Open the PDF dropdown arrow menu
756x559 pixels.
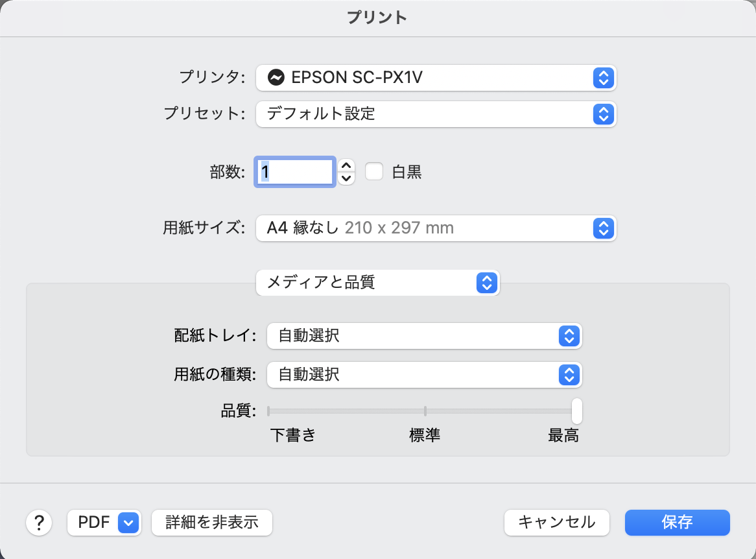click(129, 522)
